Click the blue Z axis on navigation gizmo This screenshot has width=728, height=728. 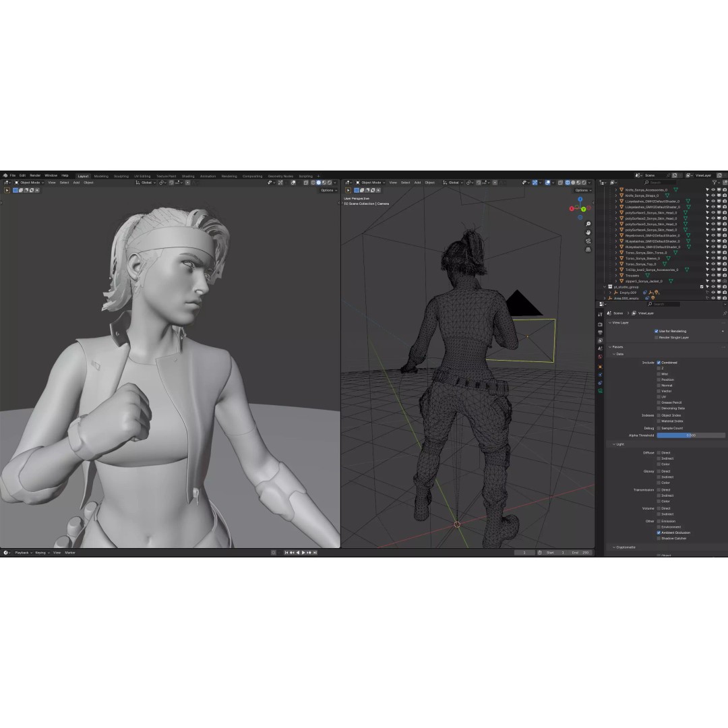[x=580, y=199]
